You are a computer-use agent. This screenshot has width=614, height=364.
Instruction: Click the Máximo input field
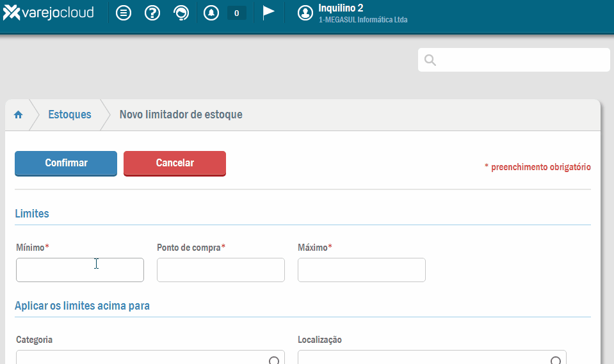coord(362,270)
